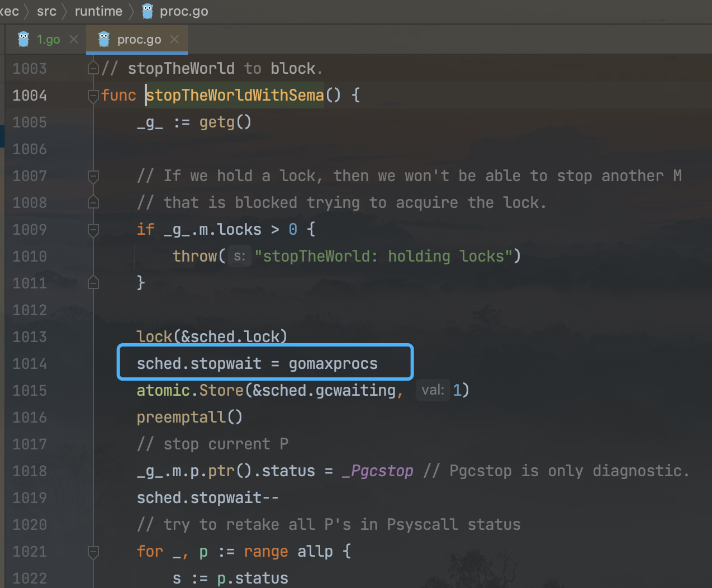Collapse the stopTheWorldWithSema function fold marker
The width and height of the screenshot is (712, 588).
[93, 96]
